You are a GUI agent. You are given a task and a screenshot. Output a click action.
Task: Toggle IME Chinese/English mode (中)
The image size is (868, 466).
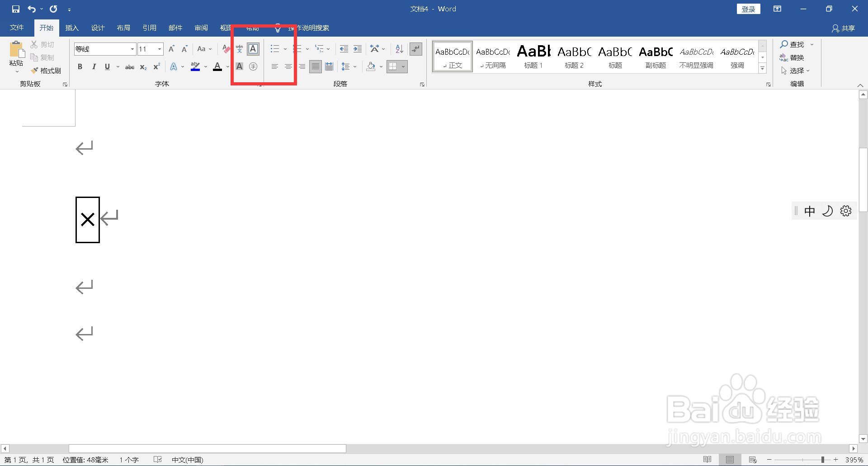[810, 211]
